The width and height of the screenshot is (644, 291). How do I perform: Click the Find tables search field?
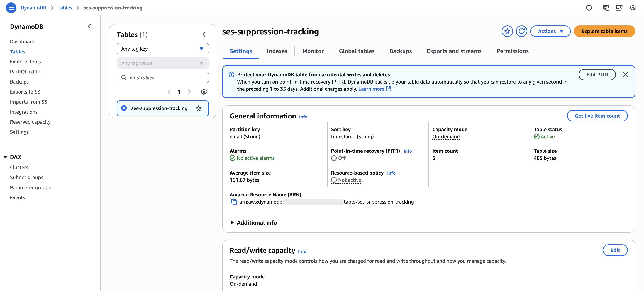tap(162, 77)
